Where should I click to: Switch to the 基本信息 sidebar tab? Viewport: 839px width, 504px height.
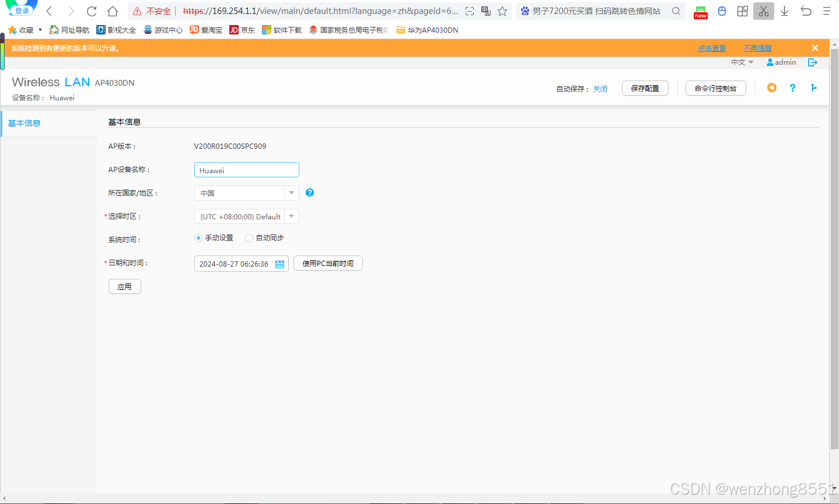point(24,123)
